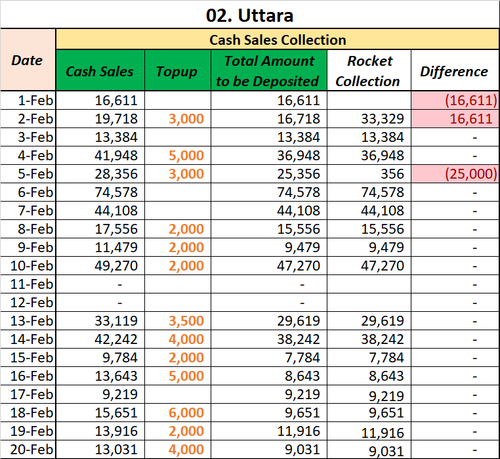Click the 13,031 cash sales cell

click(100, 449)
